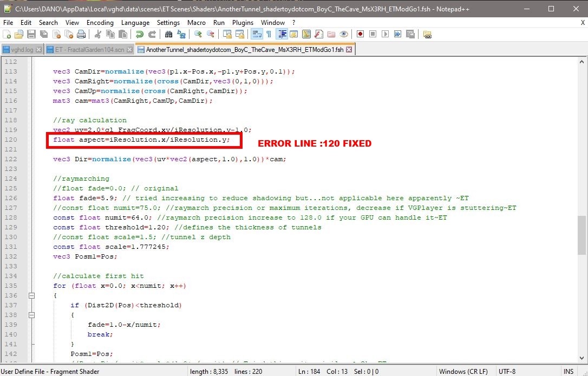Open the Edit menu
The width and height of the screenshot is (588, 376).
[26, 23]
